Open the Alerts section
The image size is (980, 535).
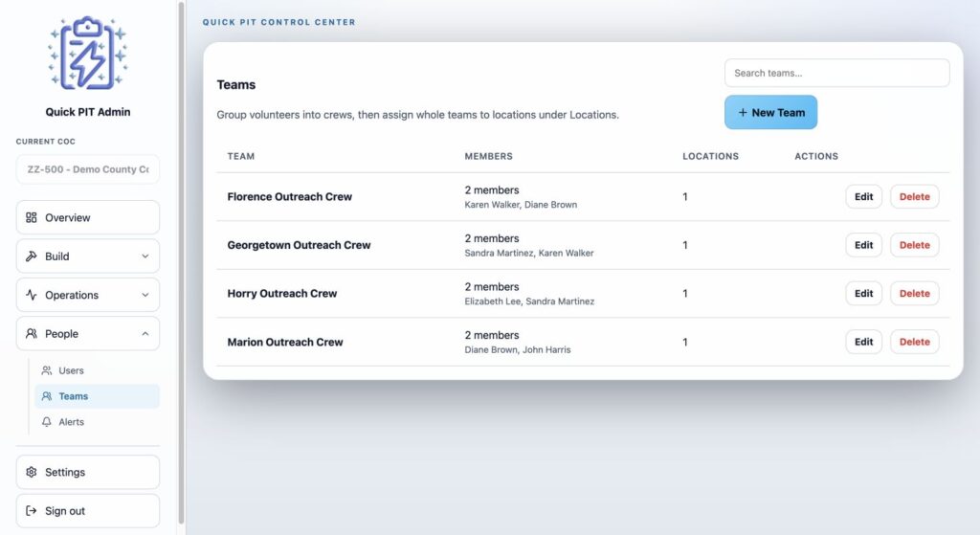[97, 422]
